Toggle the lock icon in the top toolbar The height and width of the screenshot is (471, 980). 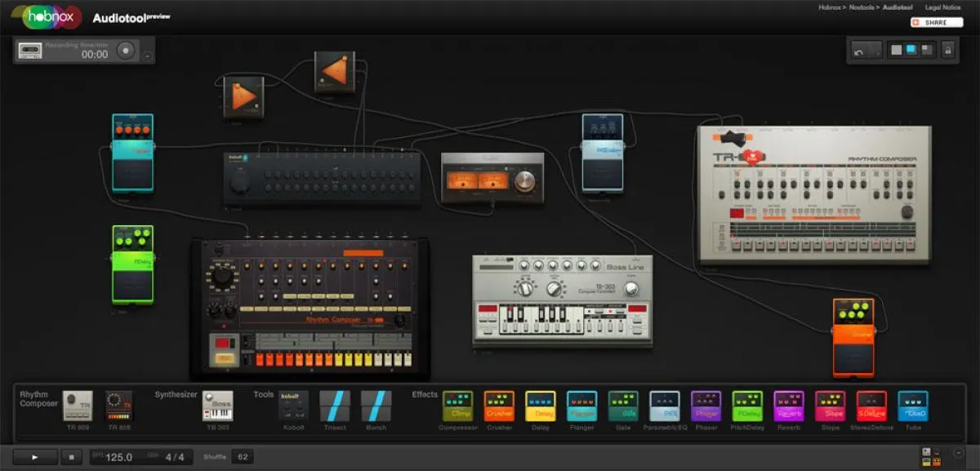tap(948, 51)
